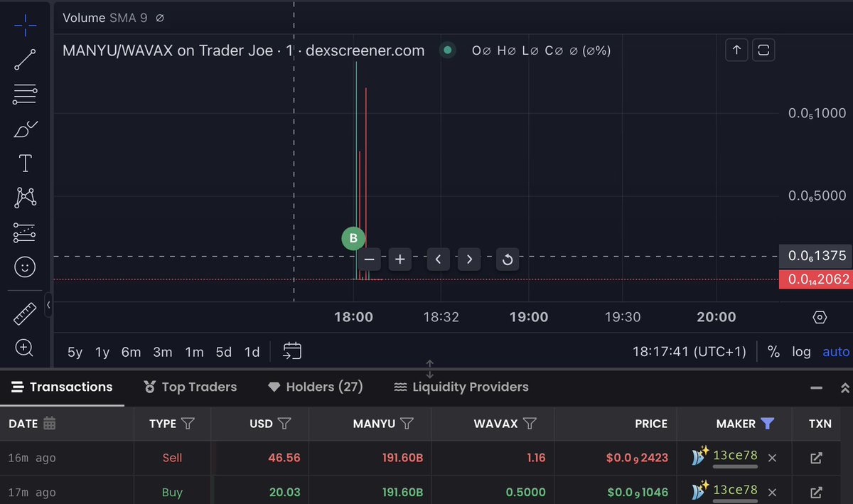Toggle the green market status indicator
Image resolution: width=853 pixels, height=504 pixels.
[x=447, y=50]
